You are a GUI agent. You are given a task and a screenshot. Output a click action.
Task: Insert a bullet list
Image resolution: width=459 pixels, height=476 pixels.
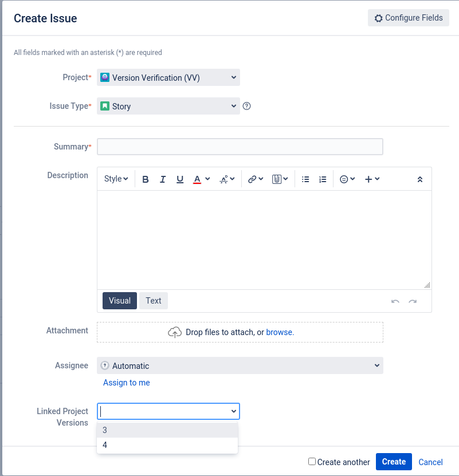click(x=305, y=179)
